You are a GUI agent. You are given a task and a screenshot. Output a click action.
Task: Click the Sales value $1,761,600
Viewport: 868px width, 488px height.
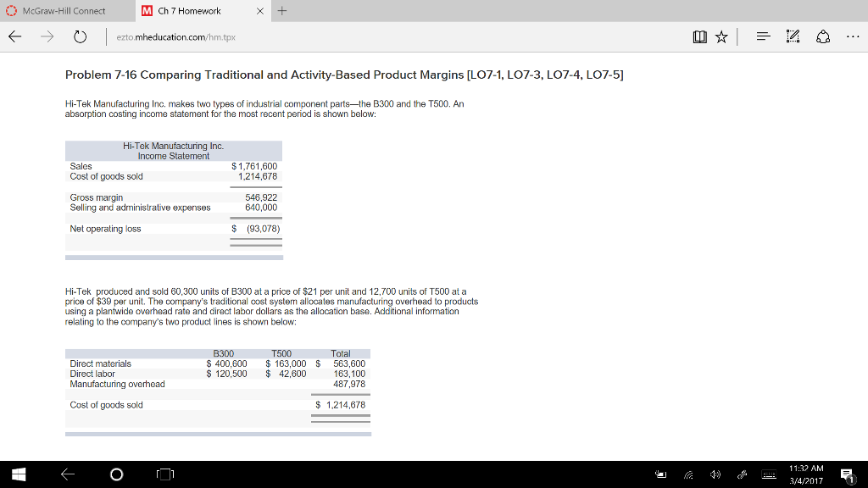pyautogui.click(x=254, y=166)
